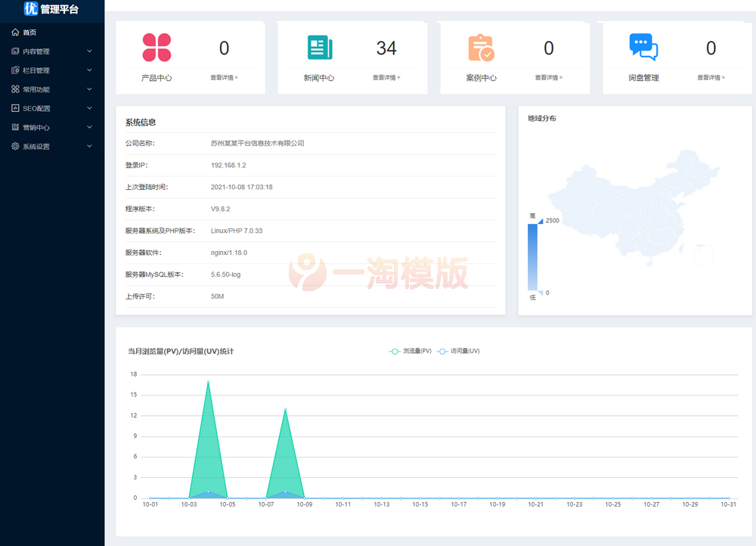The height and width of the screenshot is (546, 756).
Task: Select 首页 in the sidebar menu
Action: click(x=30, y=32)
